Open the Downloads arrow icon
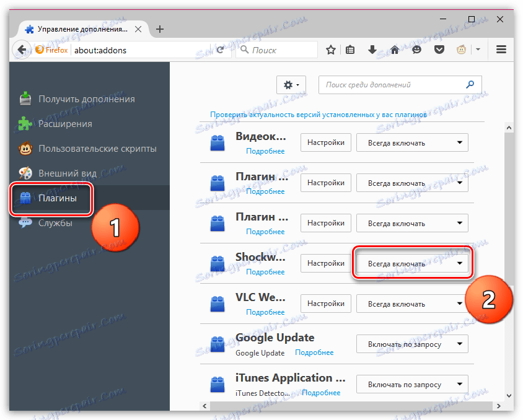 click(372, 49)
